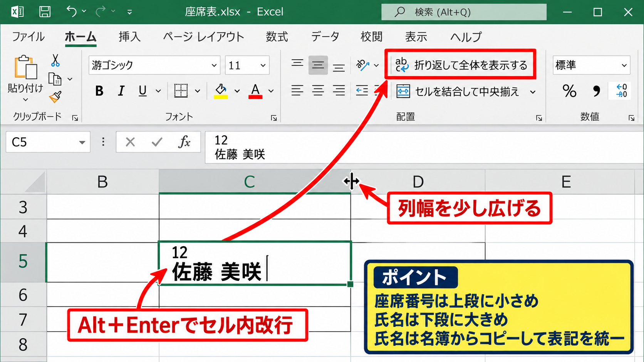Image resolution: width=644 pixels, height=362 pixels.
Task: Expand the 貼り付け options arrow
Action: [x=25, y=100]
